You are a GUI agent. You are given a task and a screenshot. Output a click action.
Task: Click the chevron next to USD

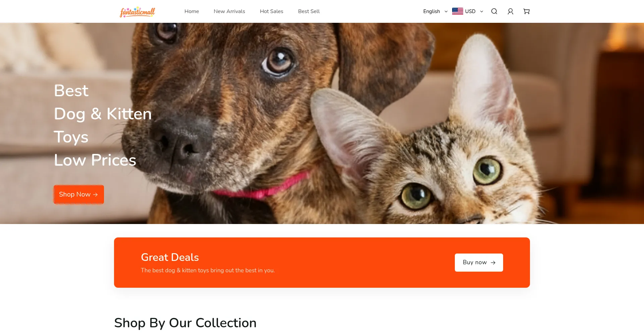click(482, 11)
